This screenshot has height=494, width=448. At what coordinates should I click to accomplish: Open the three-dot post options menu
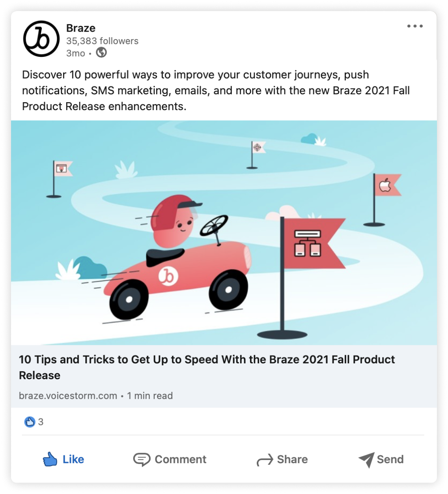pos(415,26)
